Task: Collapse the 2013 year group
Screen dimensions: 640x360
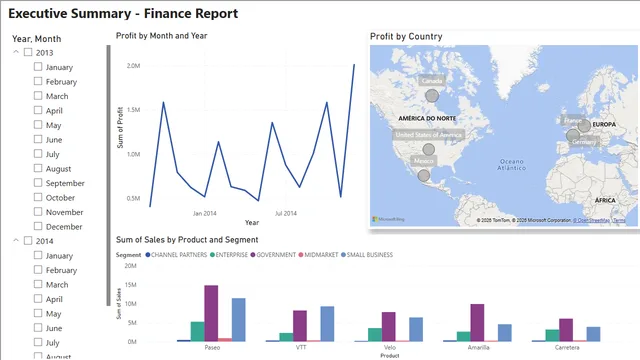Action: pyautogui.click(x=16, y=52)
